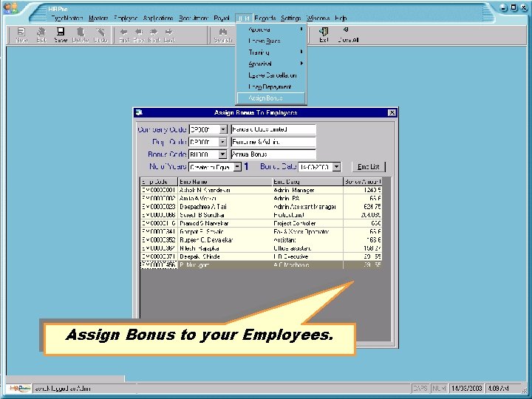
Task: Select employee row Deepak Shinde
Action: coord(262,256)
